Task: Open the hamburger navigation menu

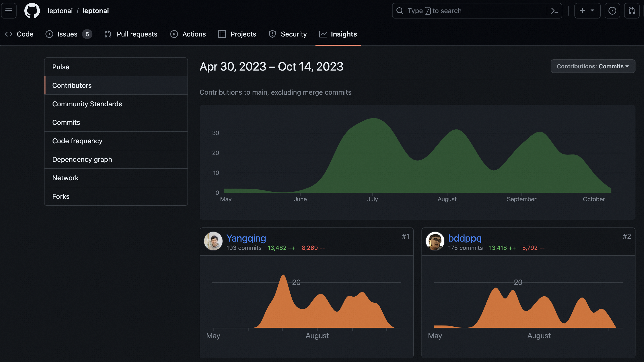Action: pos(9,11)
